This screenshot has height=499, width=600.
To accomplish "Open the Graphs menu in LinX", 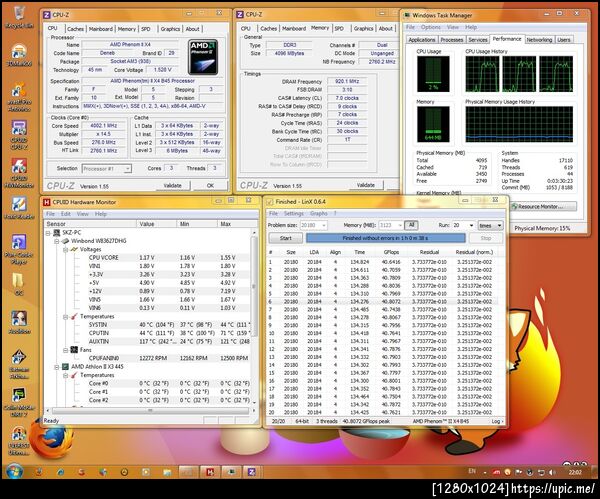I will (319, 214).
